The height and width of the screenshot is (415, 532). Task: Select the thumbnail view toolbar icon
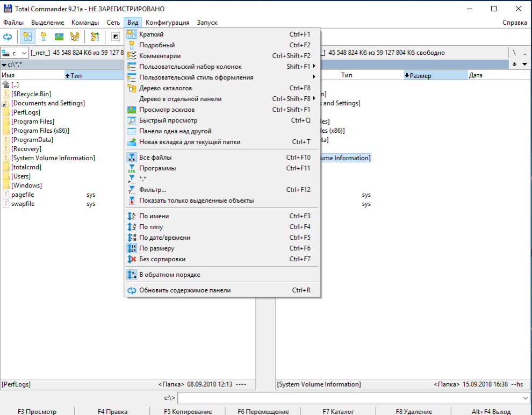point(59,37)
